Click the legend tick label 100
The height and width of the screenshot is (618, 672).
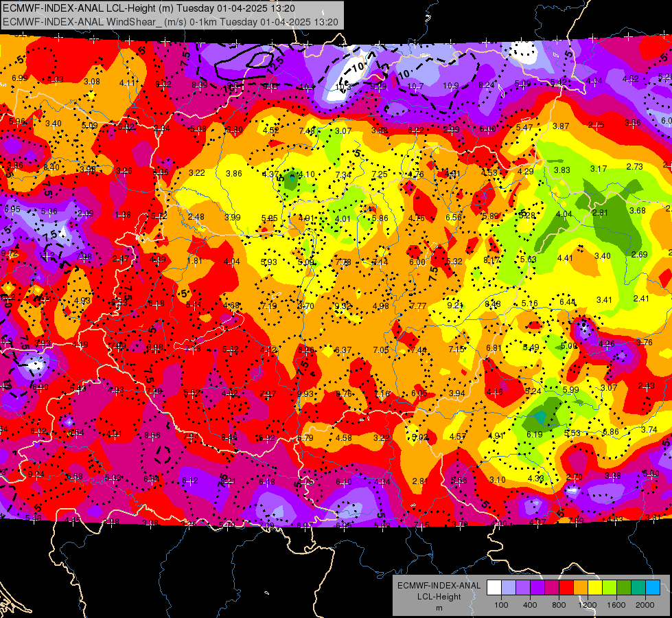tap(501, 605)
